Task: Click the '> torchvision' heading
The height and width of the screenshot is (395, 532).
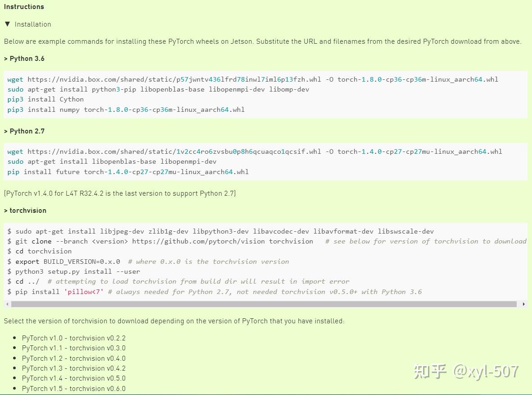Action: tap(25, 211)
